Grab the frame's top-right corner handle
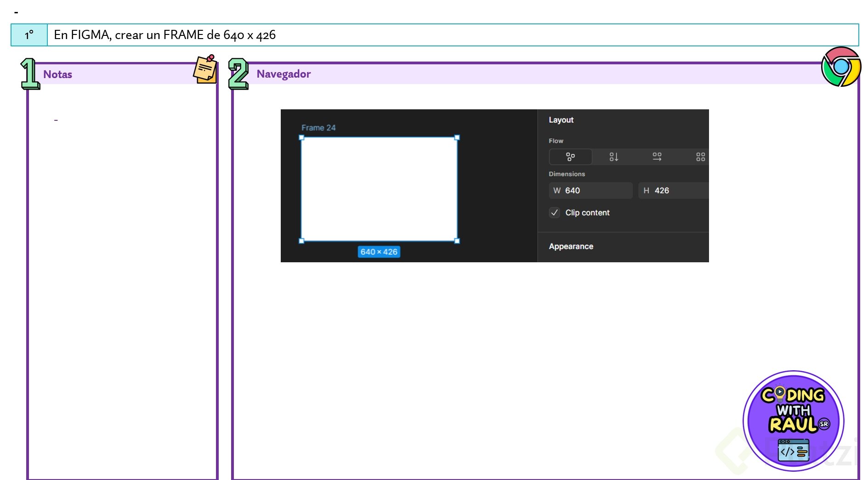The width and height of the screenshot is (868, 480). 457,138
